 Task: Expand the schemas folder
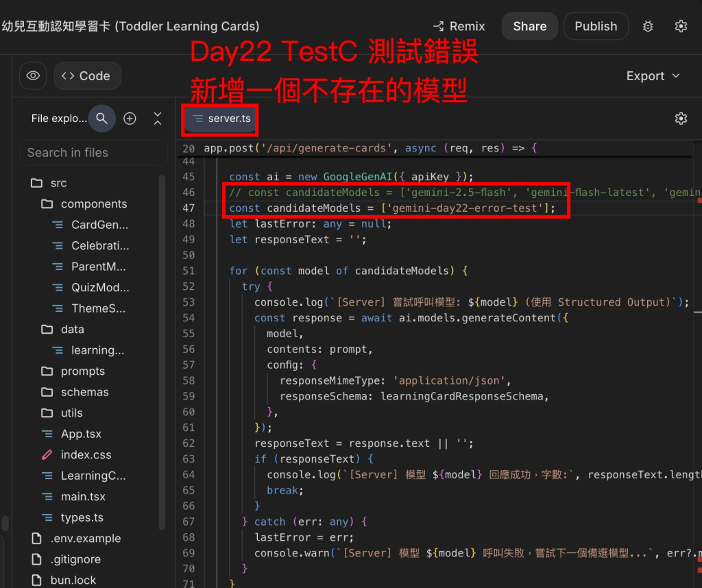[x=75, y=392]
